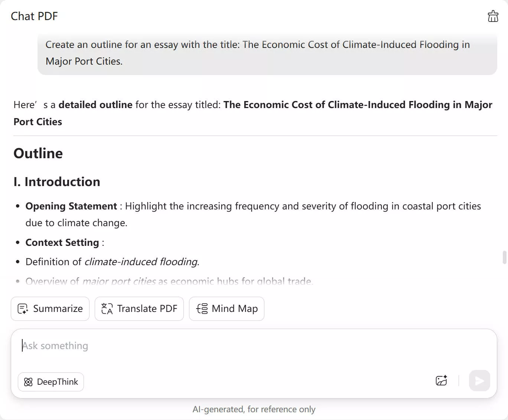Clear chat history with the broom icon
This screenshot has height=420, width=508.
click(x=493, y=16)
